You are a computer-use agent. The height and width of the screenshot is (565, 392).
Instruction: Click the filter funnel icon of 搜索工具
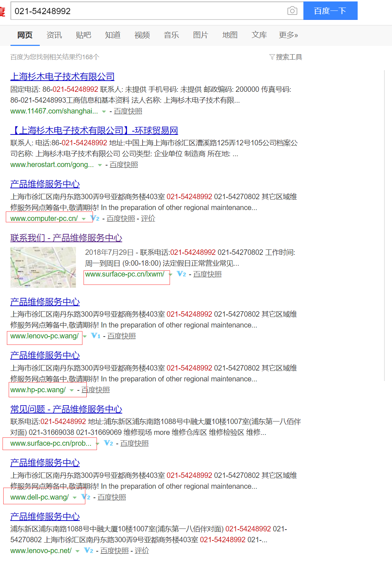(x=272, y=57)
